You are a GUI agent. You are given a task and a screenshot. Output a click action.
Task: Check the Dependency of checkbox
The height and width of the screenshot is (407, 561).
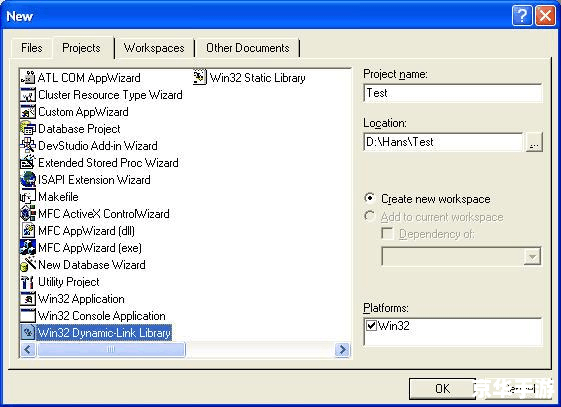coord(387,234)
